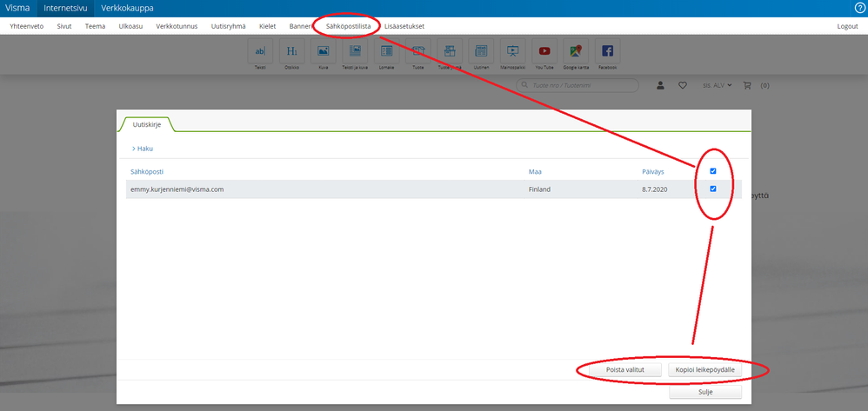Go to the Yhteenveto menu
Screen dimensions: 868x411
coord(27,26)
